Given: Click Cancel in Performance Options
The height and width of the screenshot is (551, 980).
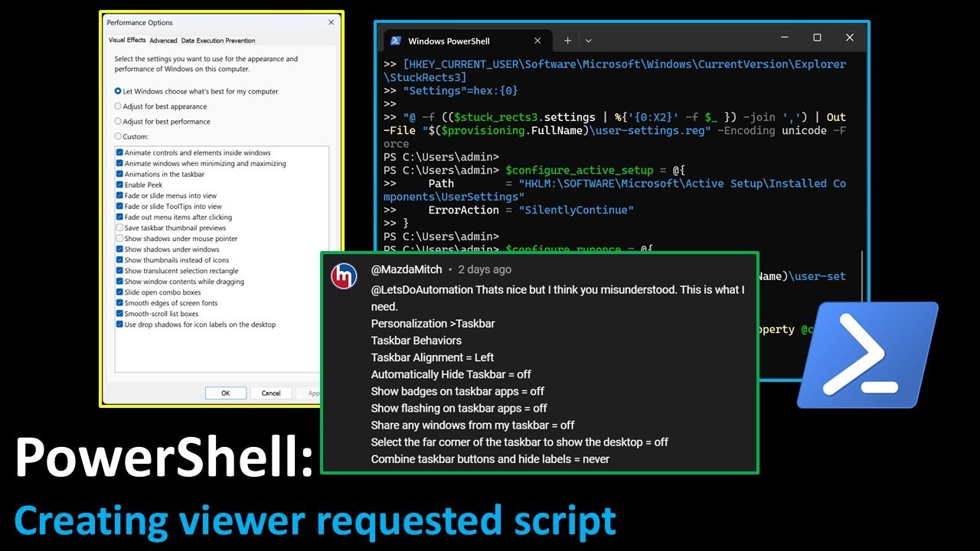Looking at the screenshot, I should click(271, 393).
